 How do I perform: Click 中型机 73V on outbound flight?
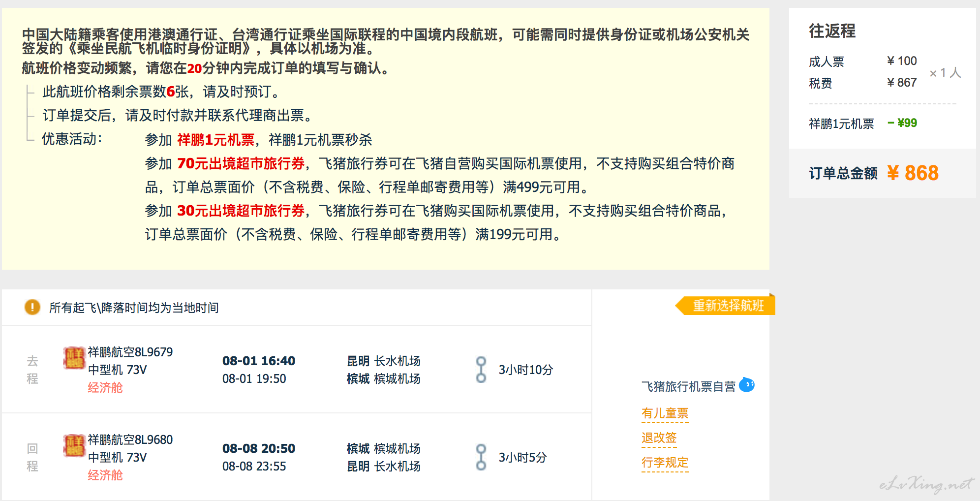[117, 370]
